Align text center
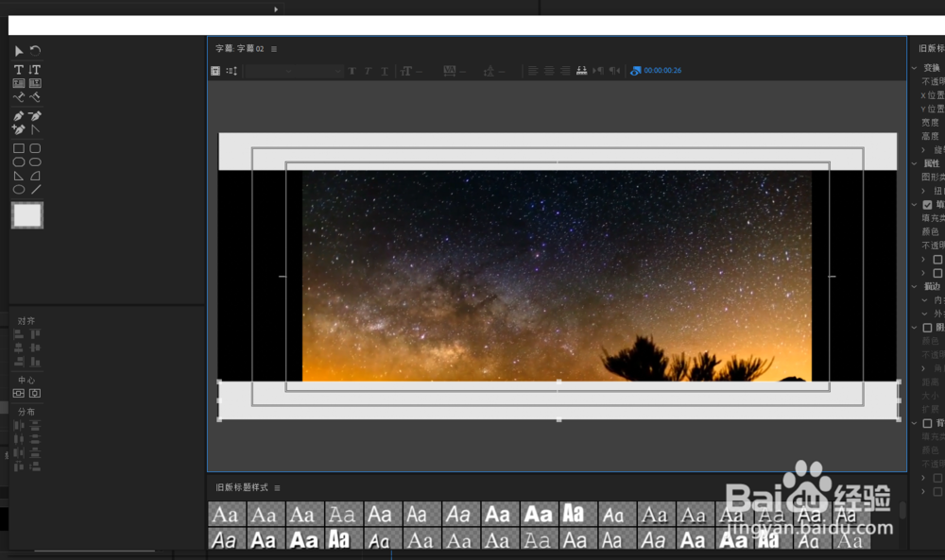This screenshot has height=560, width=945. click(x=549, y=71)
